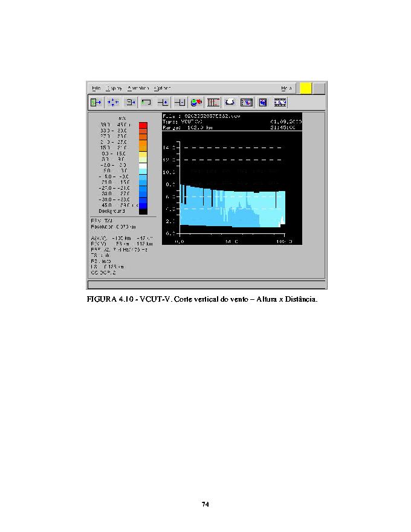Image resolution: width=411 pixels, height=532 pixels.
Task: Click the green box with blue arrow icon
Action: (96, 102)
